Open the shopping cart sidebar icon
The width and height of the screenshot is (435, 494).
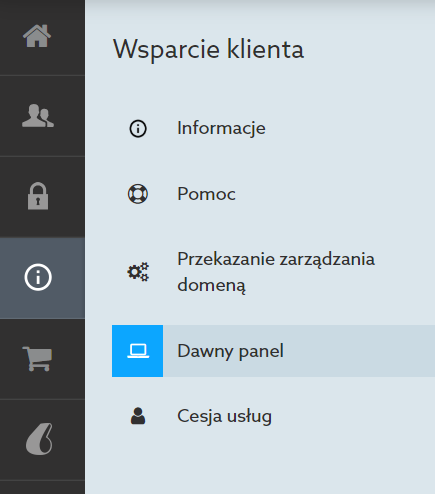[37, 359]
